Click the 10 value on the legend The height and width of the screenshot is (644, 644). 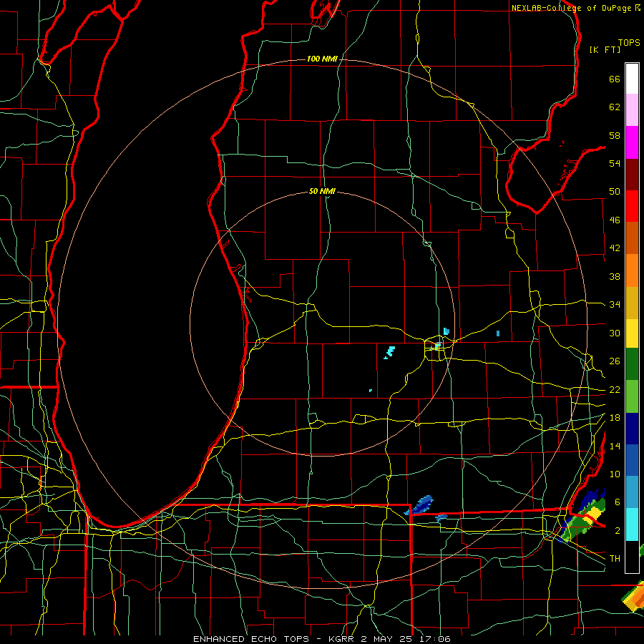(615, 474)
